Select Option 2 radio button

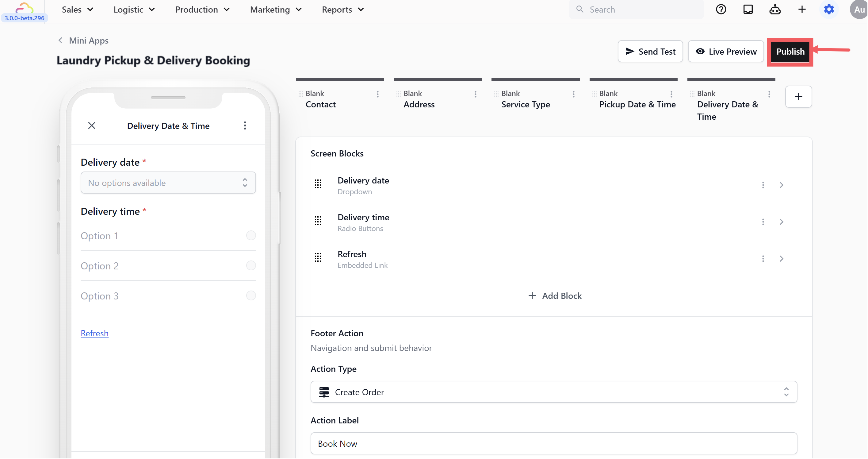click(251, 265)
